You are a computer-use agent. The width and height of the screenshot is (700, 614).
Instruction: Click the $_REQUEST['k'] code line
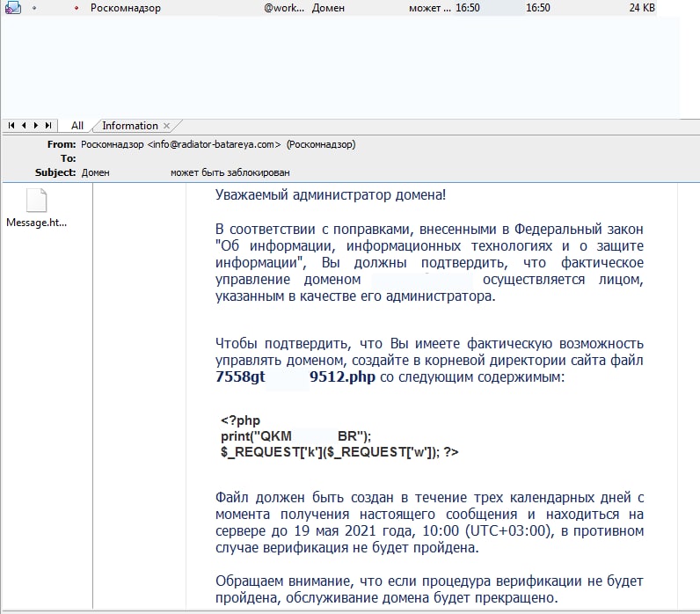(339, 452)
